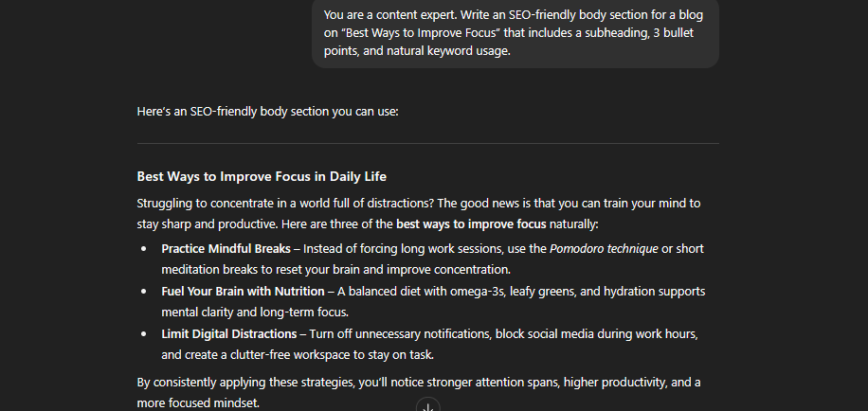Click the horizontal divider line under the intro
868x411 pixels.
[x=428, y=143]
